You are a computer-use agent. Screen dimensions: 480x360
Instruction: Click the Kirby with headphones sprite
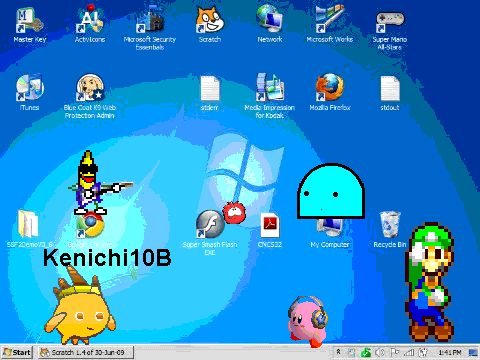pos(307,321)
